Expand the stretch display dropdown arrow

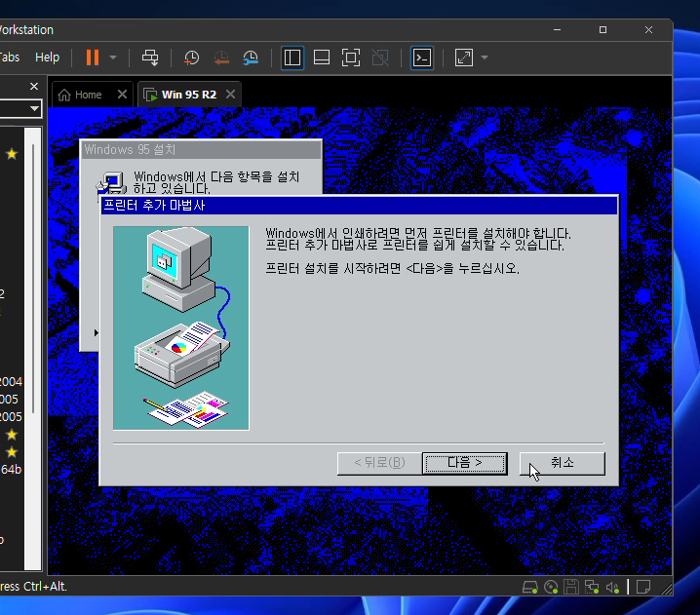pos(485,58)
